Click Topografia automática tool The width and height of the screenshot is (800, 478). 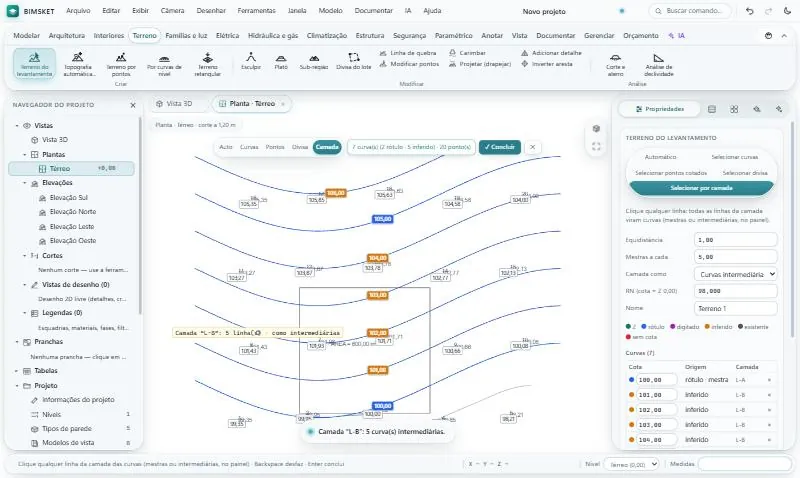coord(78,64)
